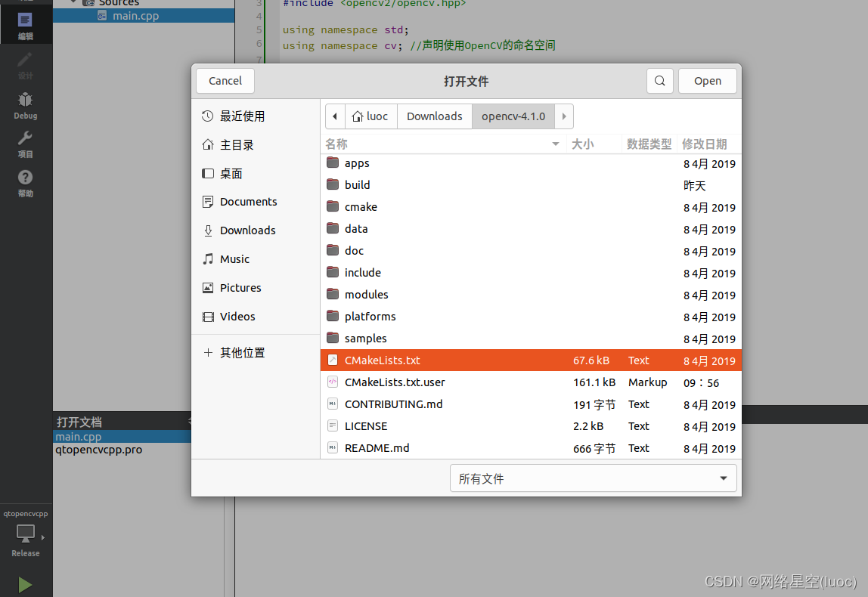Open qtopencvcpp Release kit selector
868x597 pixels.
[26, 534]
